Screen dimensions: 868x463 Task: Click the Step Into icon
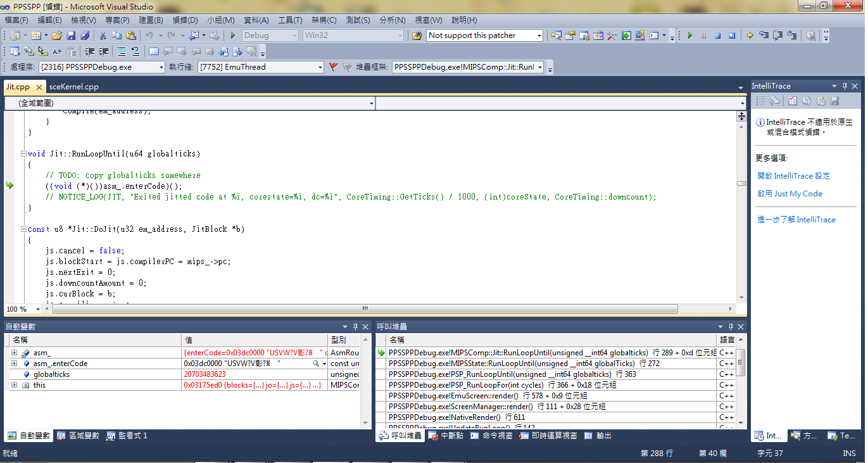tap(764, 36)
